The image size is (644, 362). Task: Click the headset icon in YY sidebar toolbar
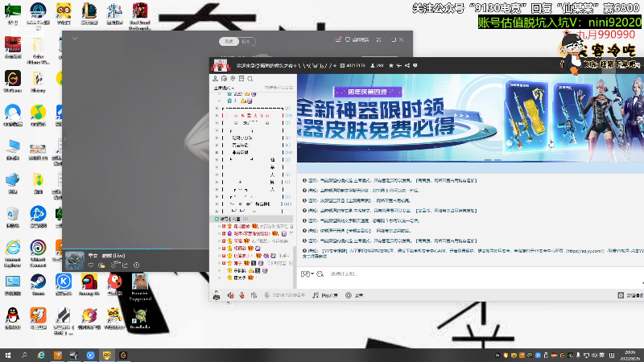click(x=225, y=78)
